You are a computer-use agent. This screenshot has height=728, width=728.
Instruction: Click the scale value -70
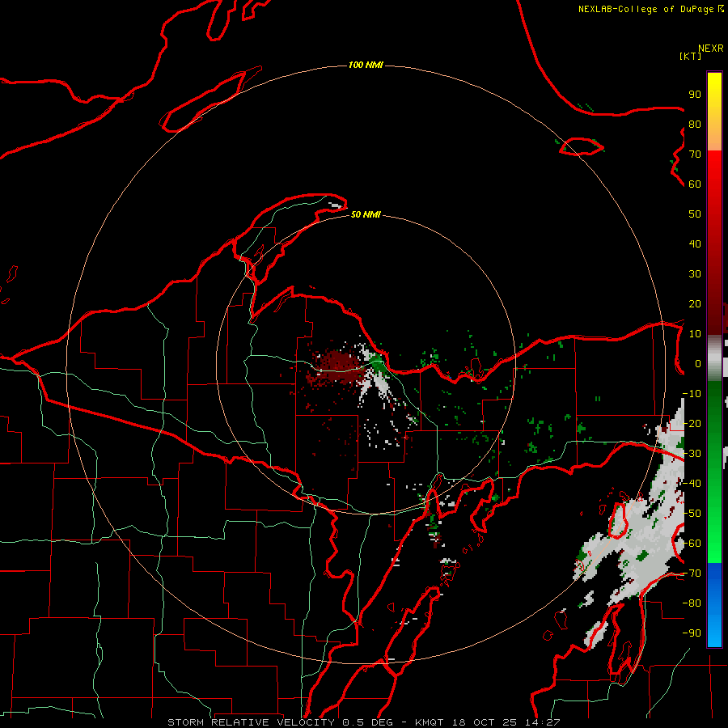(692, 574)
